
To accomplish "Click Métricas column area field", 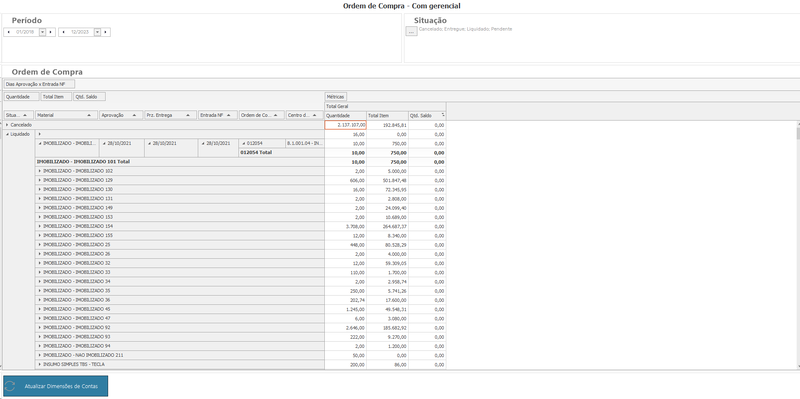I will click(x=336, y=96).
